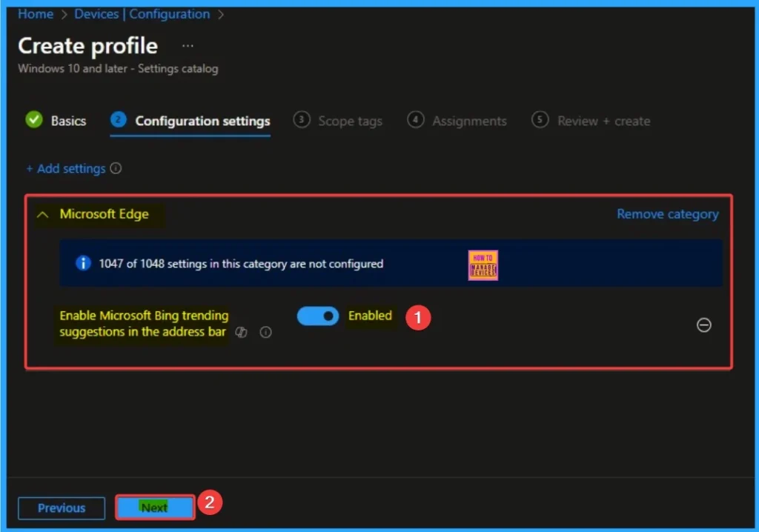Click the green Basics completed checkmark
Viewport: 759px width, 532px height.
point(34,119)
